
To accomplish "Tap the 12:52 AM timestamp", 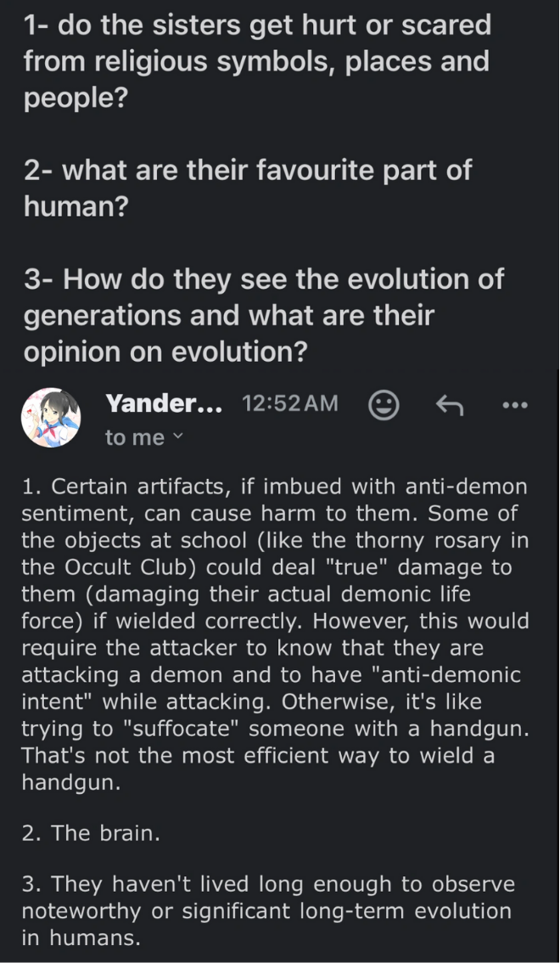I will (x=289, y=405).
